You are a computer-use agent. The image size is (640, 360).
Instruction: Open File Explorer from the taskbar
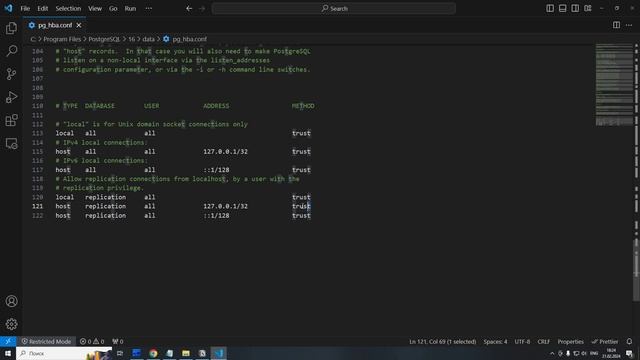tap(186, 353)
